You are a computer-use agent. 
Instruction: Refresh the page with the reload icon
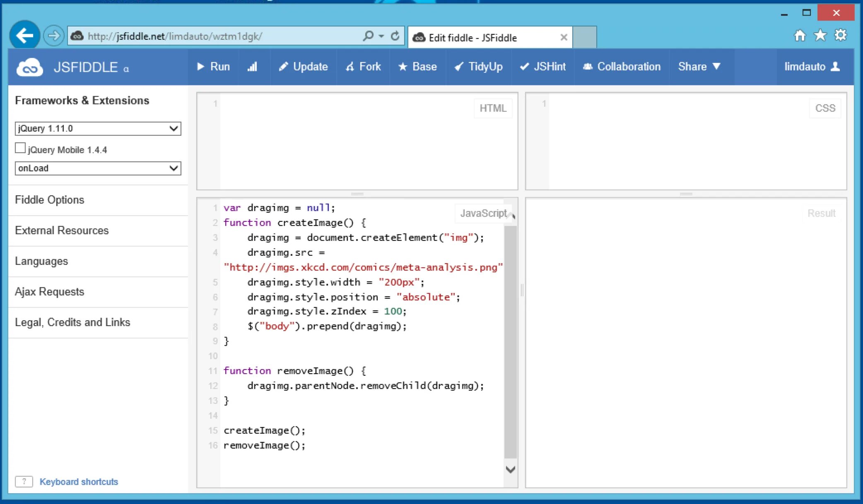coord(395,36)
